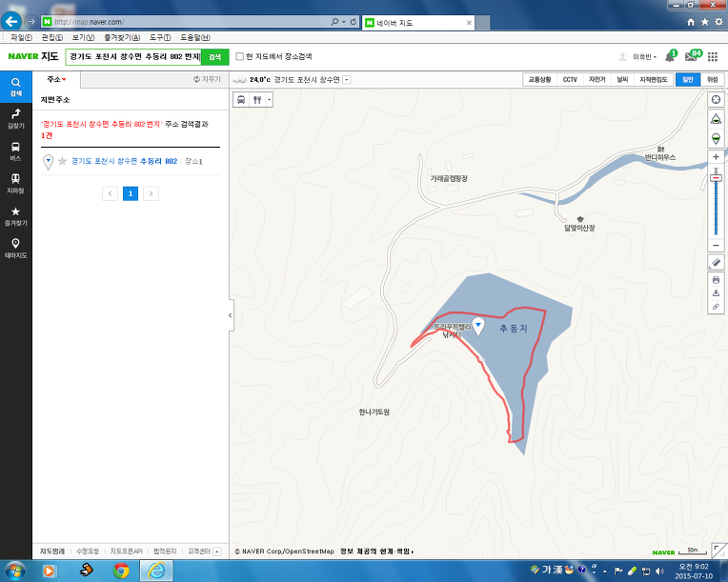
Task: Expand dropdown arrow next to restaurant icon
Action: pos(270,100)
